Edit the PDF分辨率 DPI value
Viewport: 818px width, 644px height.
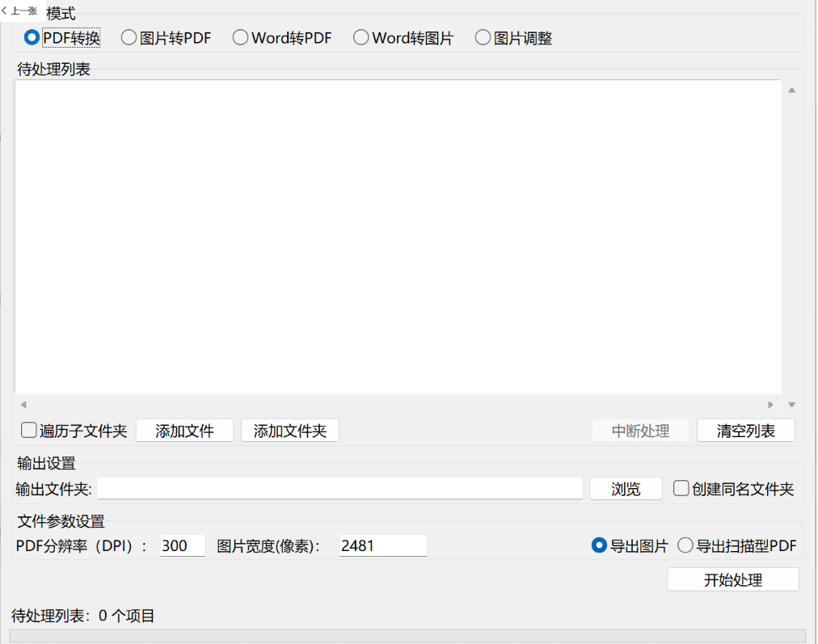pos(182,545)
